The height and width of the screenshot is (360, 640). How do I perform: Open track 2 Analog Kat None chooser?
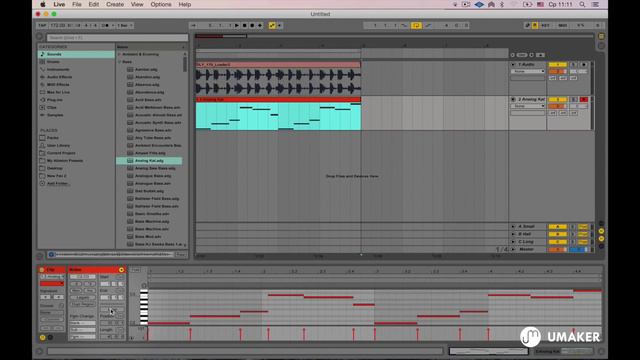point(528,106)
